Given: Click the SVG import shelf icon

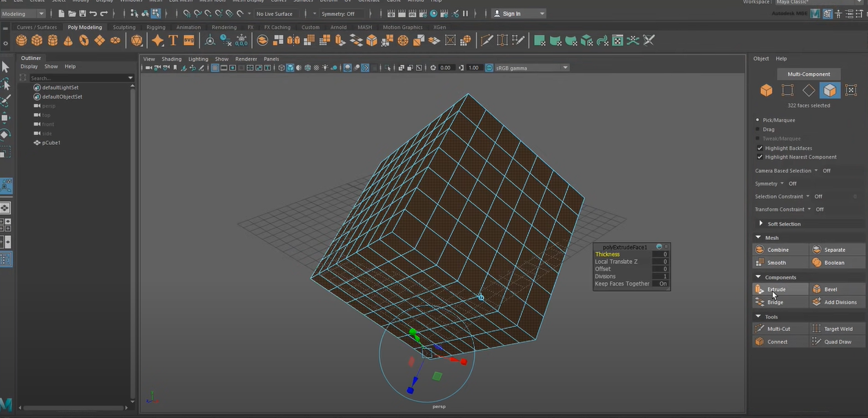Looking at the screenshot, I should [x=188, y=41].
